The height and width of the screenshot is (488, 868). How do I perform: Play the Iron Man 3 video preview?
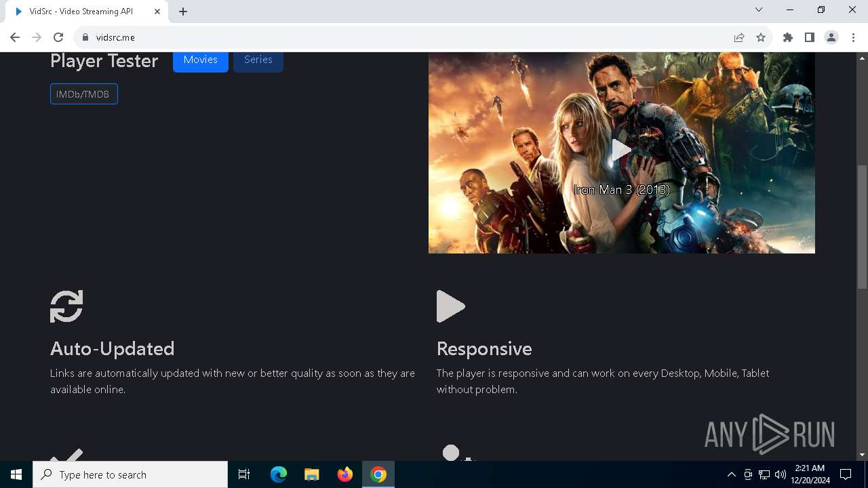[x=621, y=150]
